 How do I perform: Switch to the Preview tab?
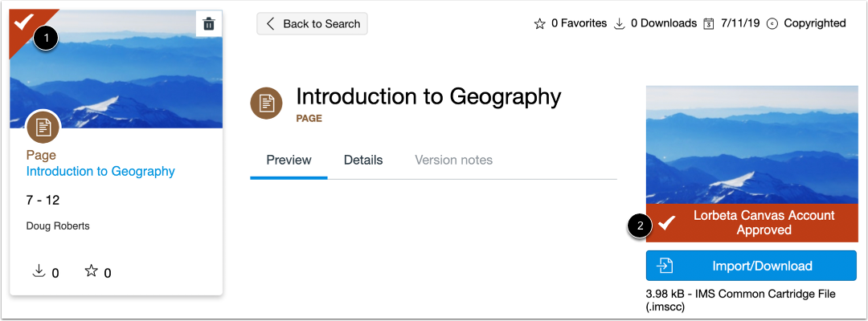click(x=289, y=160)
